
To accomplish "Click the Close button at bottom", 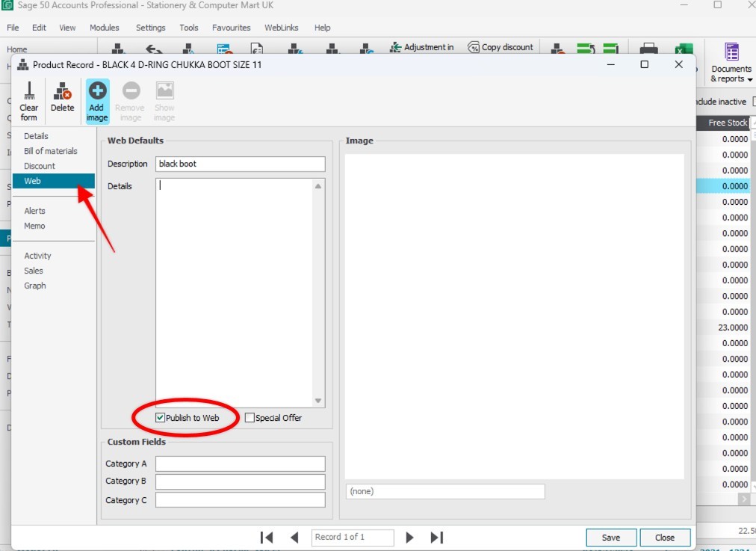I will [x=664, y=537].
